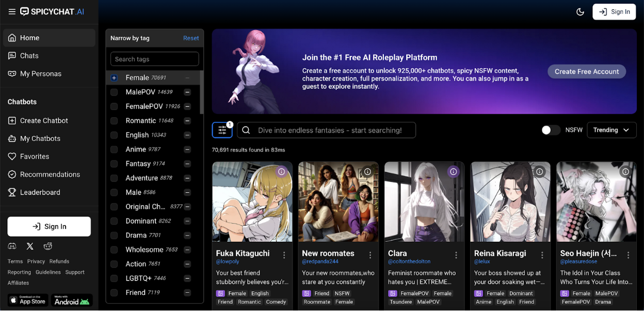Image resolution: width=644 pixels, height=311 pixels.
Task: Show info for the Reina Kisaragi card
Action: (x=540, y=172)
